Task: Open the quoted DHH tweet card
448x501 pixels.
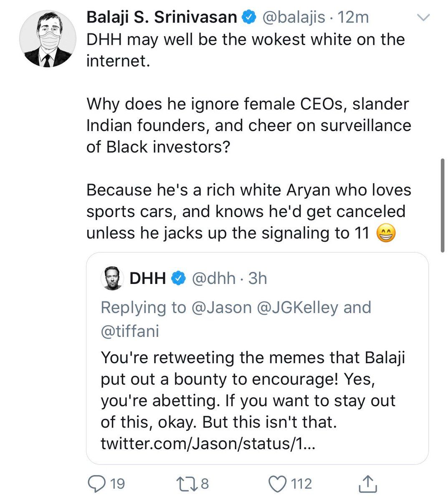Action: [257, 358]
